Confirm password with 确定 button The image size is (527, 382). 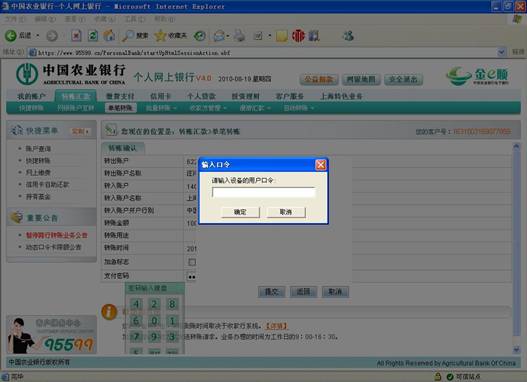240,212
